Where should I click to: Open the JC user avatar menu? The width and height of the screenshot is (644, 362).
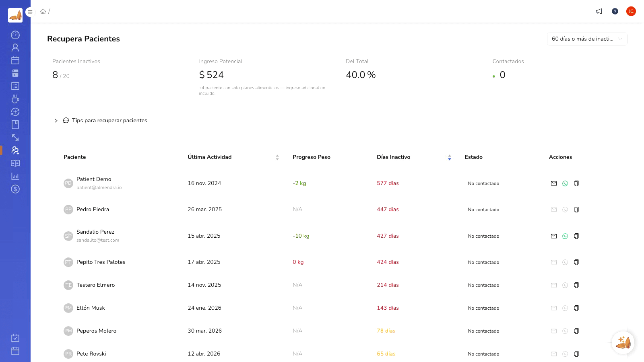pyautogui.click(x=631, y=11)
